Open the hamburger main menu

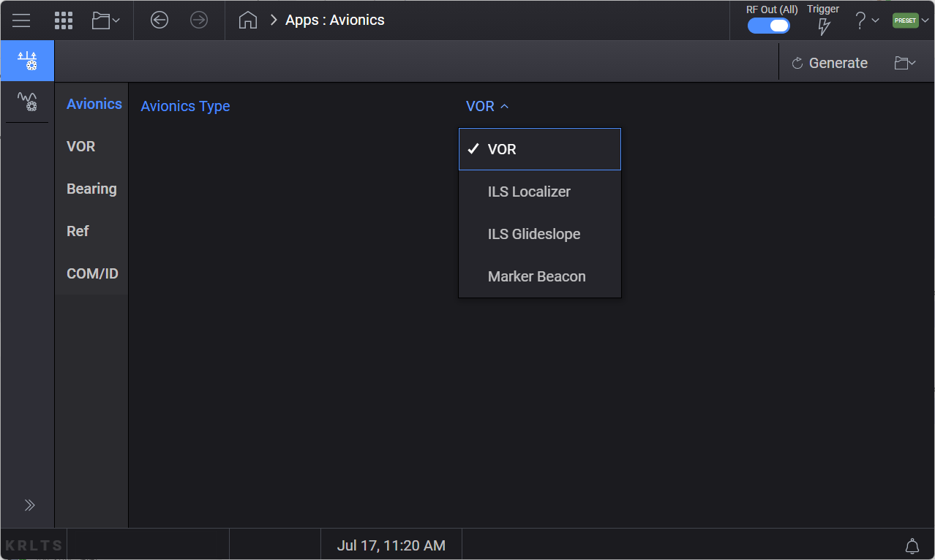21,20
